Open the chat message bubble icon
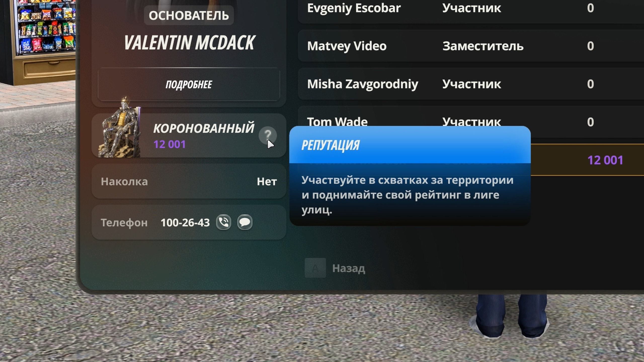This screenshot has width=644, height=362. tap(245, 222)
